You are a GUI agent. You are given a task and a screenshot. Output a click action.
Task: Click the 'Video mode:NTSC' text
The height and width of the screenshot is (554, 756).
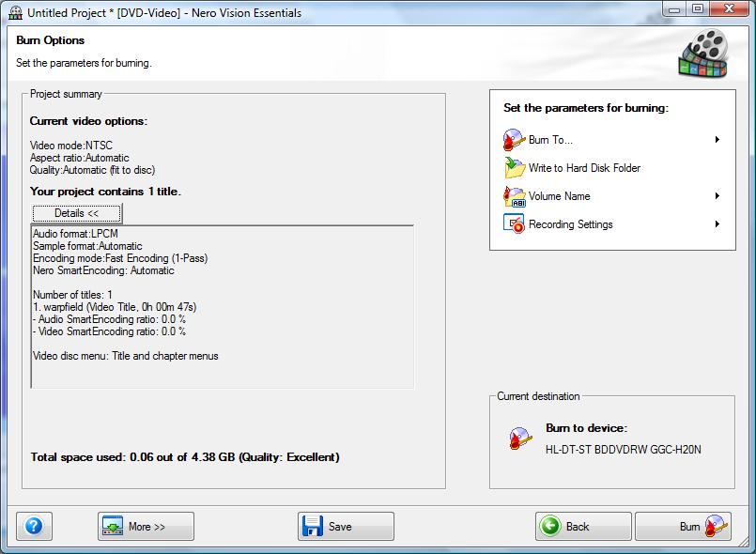(71, 146)
